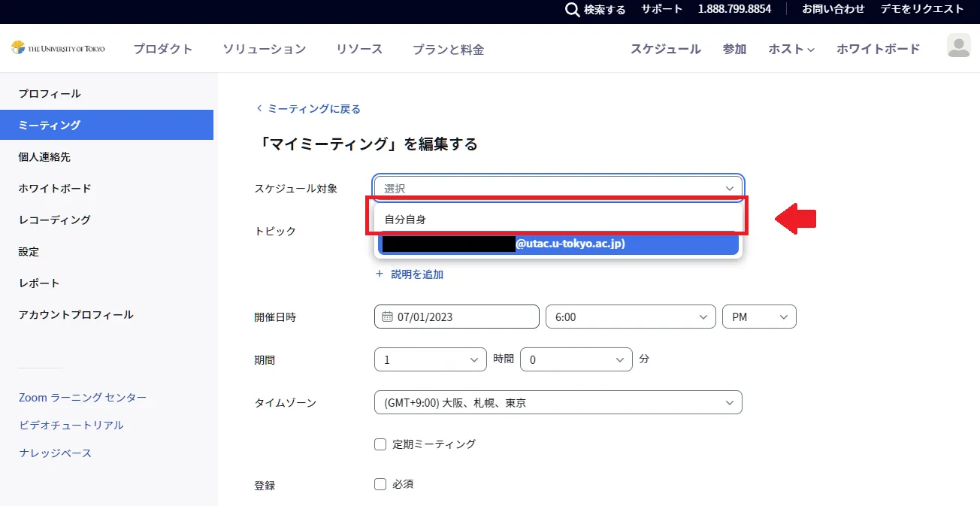Open the ホスト menu in header
Image resolution: width=980 pixels, height=506 pixels.
coord(791,49)
